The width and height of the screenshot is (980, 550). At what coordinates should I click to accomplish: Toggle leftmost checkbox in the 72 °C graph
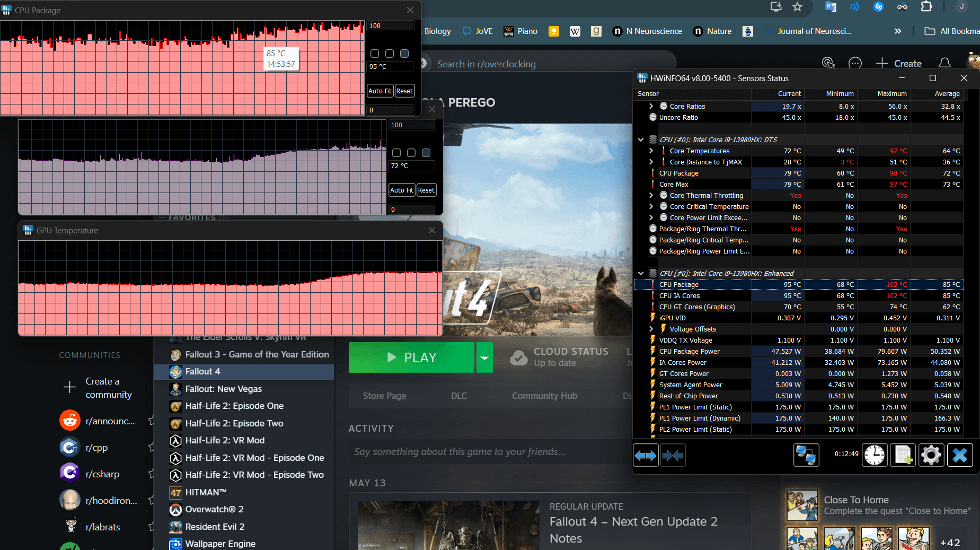396,153
